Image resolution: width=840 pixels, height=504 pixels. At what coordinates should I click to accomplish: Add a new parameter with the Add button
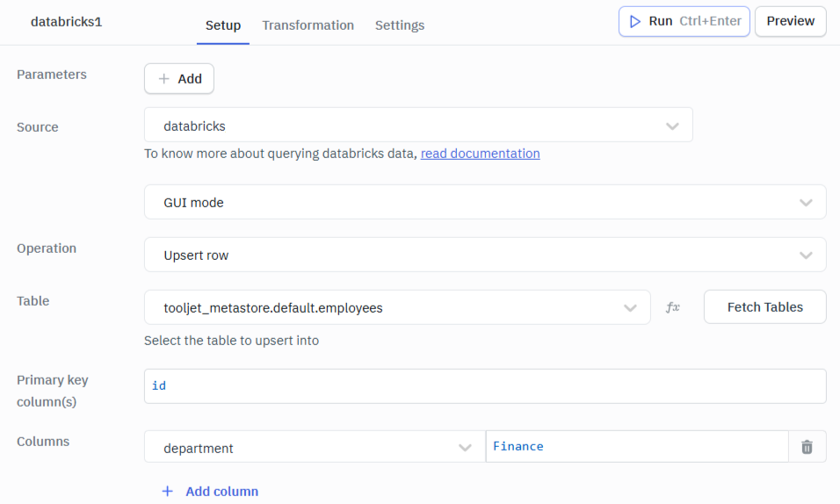click(x=179, y=79)
